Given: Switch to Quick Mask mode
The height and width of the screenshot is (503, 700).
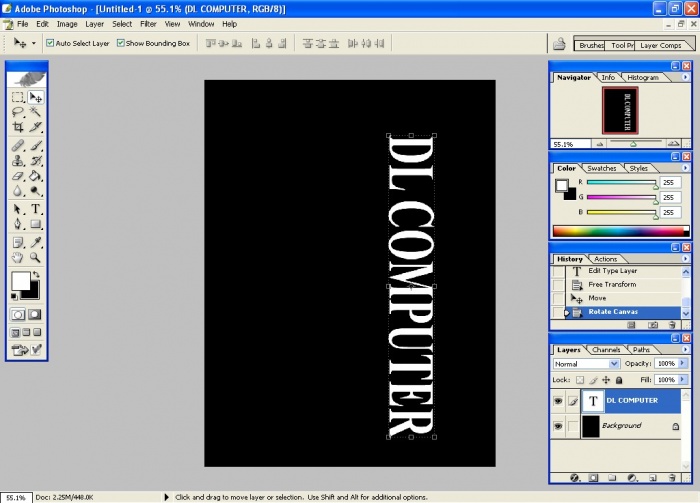Looking at the screenshot, I should pos(35,315).
